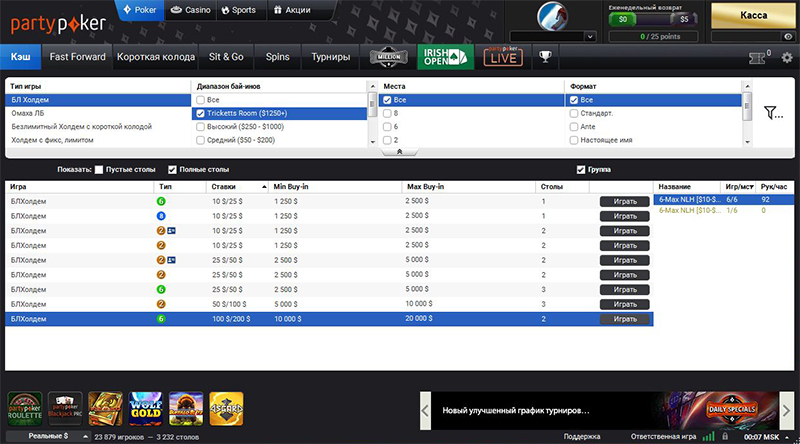Toggle the balance visibility eye icon
The image size is (800, 444).
point(787,37)
